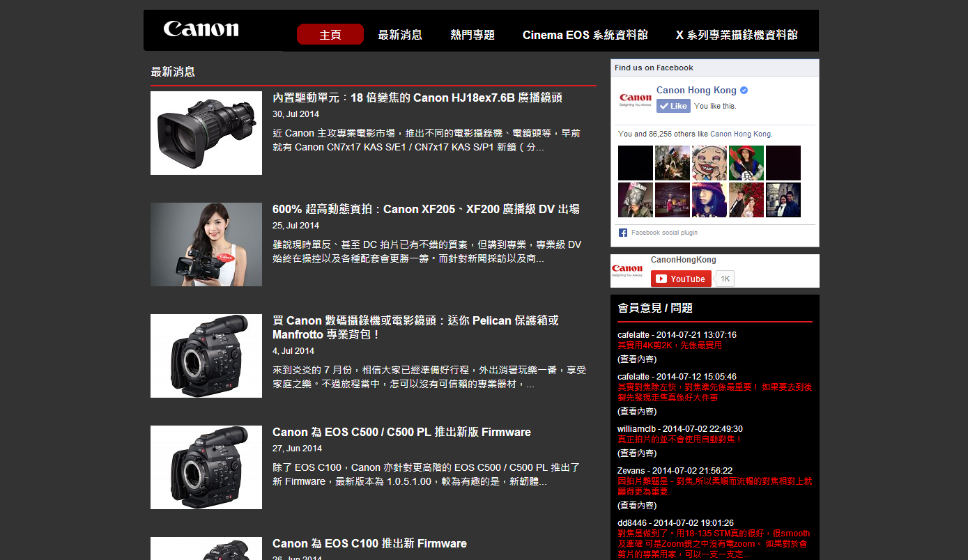Screen dimensions: 968x560
Task: Open Canon Hong Kong Facebook page name
Action: coord(696,90)
